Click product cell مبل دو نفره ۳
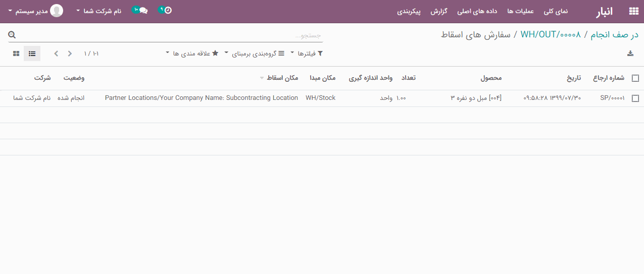 coord(476,98)
